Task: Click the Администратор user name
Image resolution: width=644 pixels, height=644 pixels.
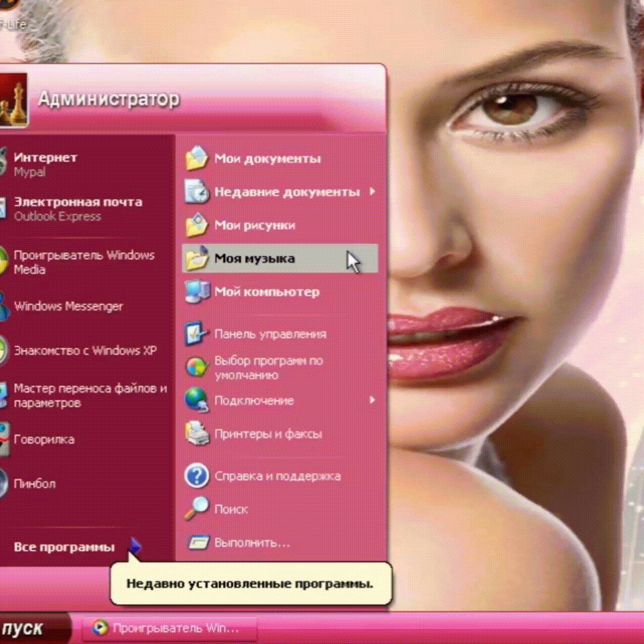Action: click(x=109, y=99)
